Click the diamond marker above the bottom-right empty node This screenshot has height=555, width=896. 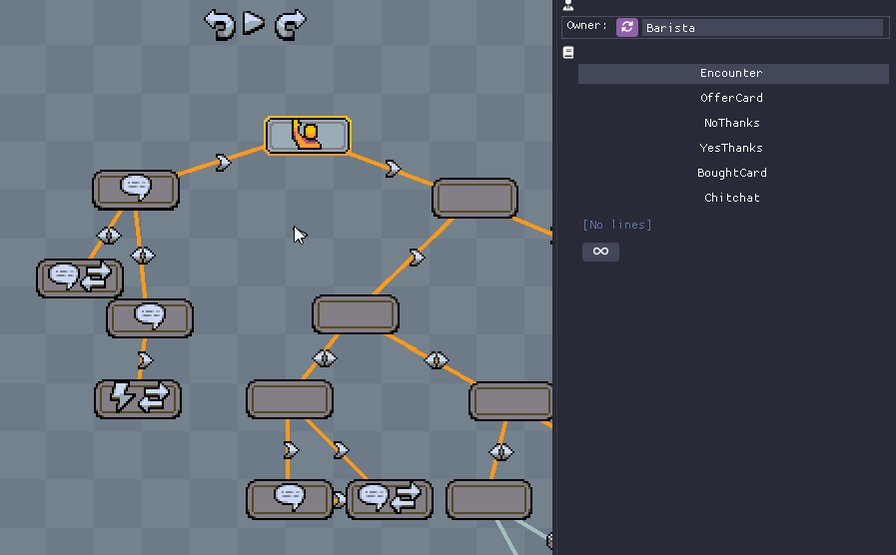[502, 452]
